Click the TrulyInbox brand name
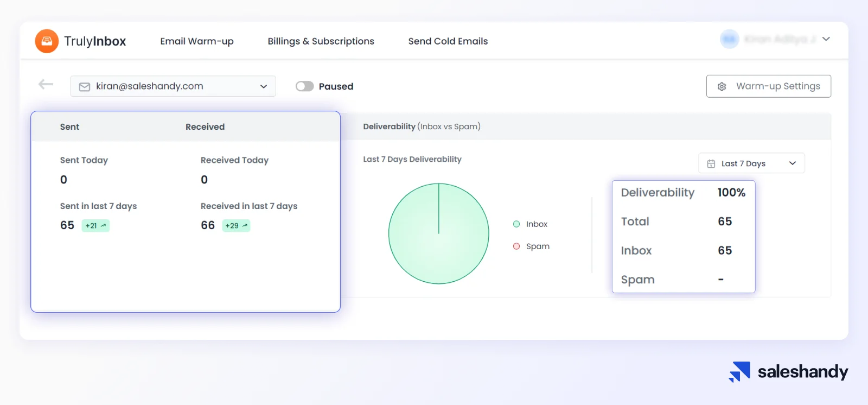Image resolution: width=868 pixels, height=405 pixels. (x=95, y=41)
